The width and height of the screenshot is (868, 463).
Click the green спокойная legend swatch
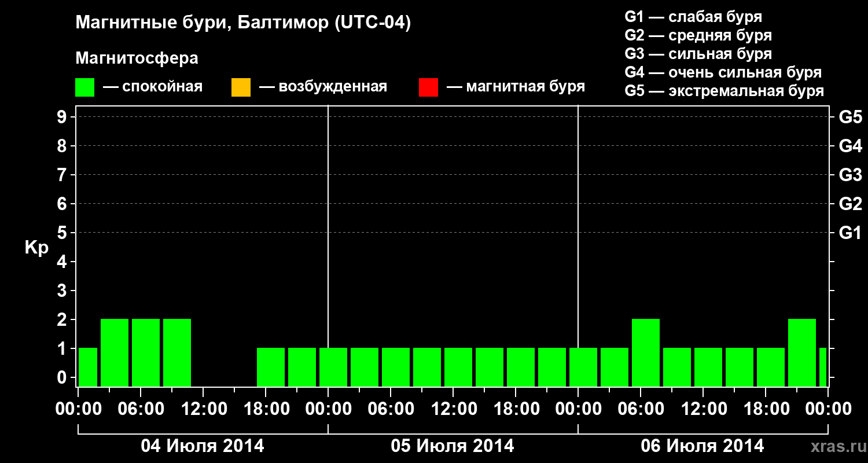click(85, 87)
